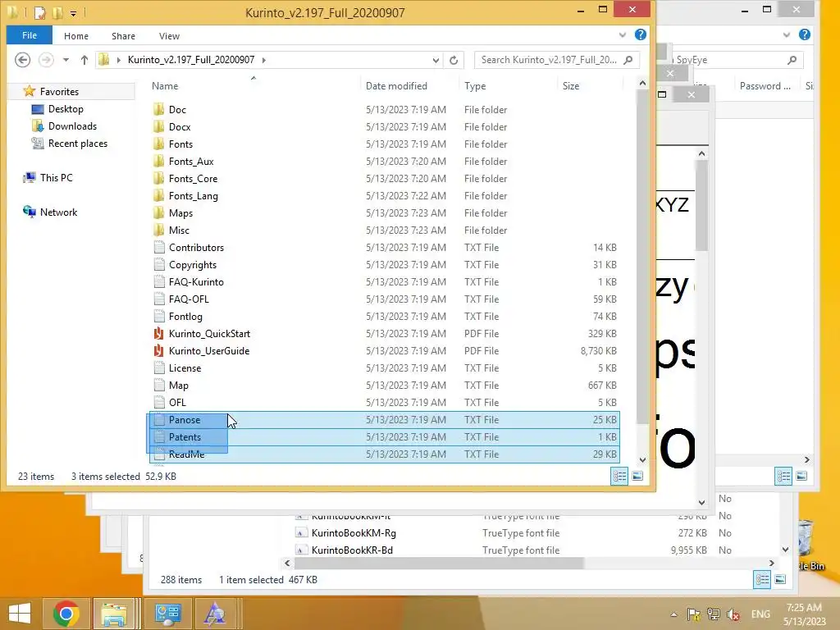Open Desktop in navigation pane
Image resolution: width=840 pixels, height=630 pixels.
click(66, 109)
